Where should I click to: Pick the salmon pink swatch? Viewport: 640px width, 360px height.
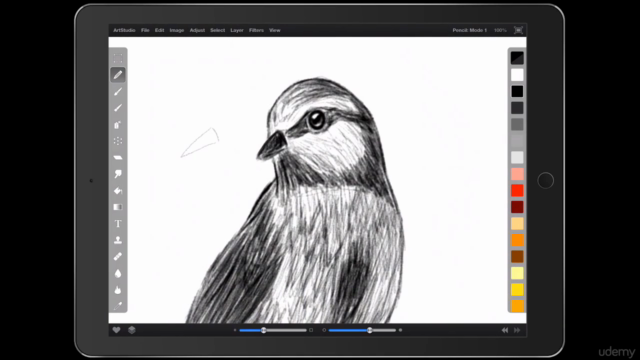(517, 174)
